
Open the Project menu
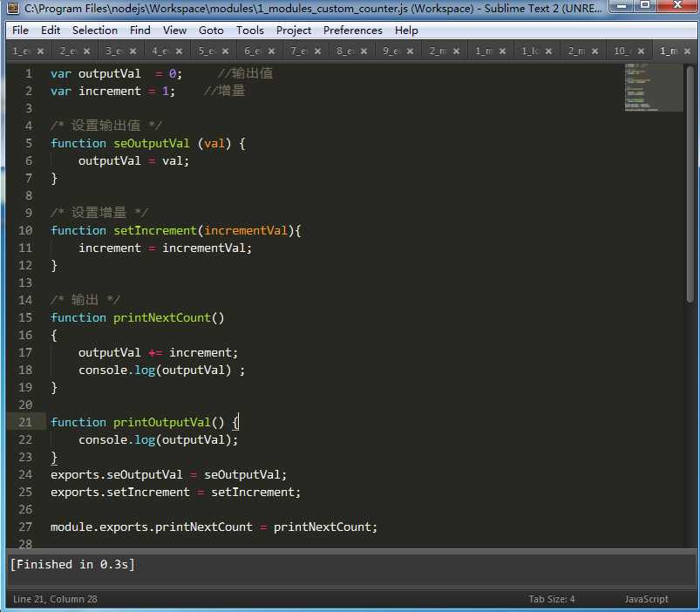tap(293, 30)
